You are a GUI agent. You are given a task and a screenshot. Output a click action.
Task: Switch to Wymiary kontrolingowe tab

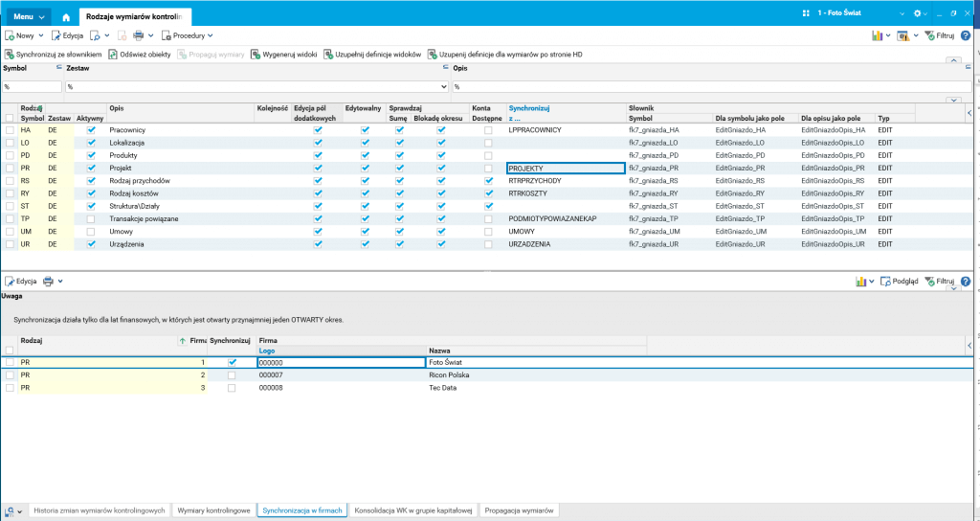[x=215, y=511]
